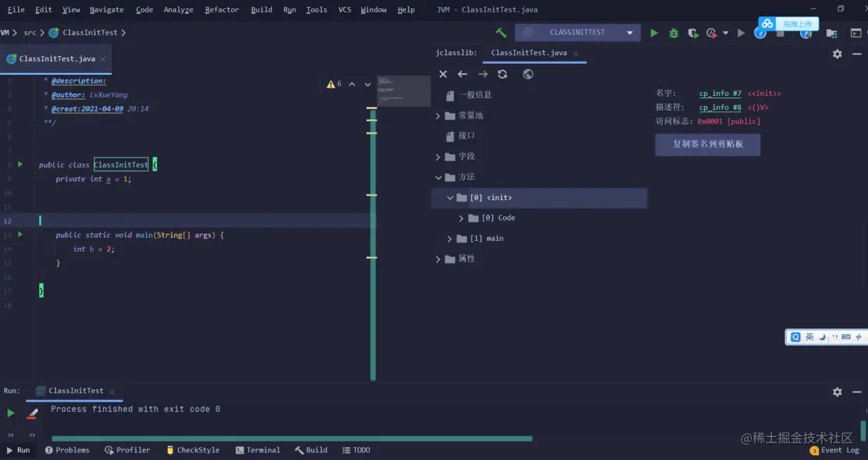Expand the [0] Code node
This screenshot has width=868, height=460.
[x=461, y=218]
